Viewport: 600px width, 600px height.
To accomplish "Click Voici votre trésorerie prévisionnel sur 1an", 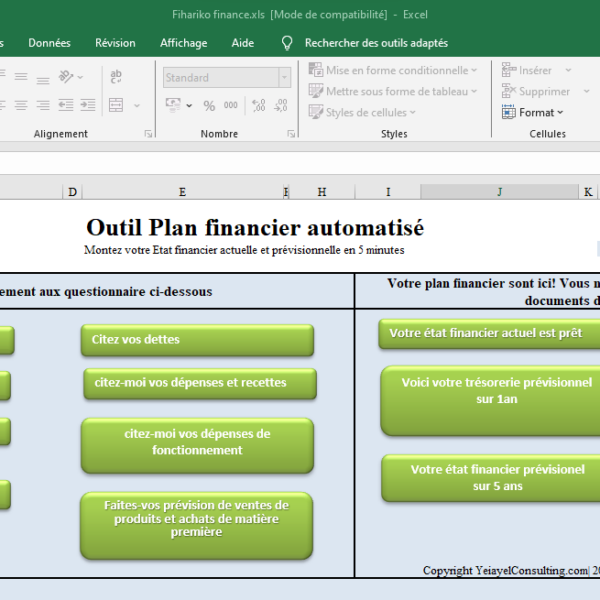I will 491,401.
